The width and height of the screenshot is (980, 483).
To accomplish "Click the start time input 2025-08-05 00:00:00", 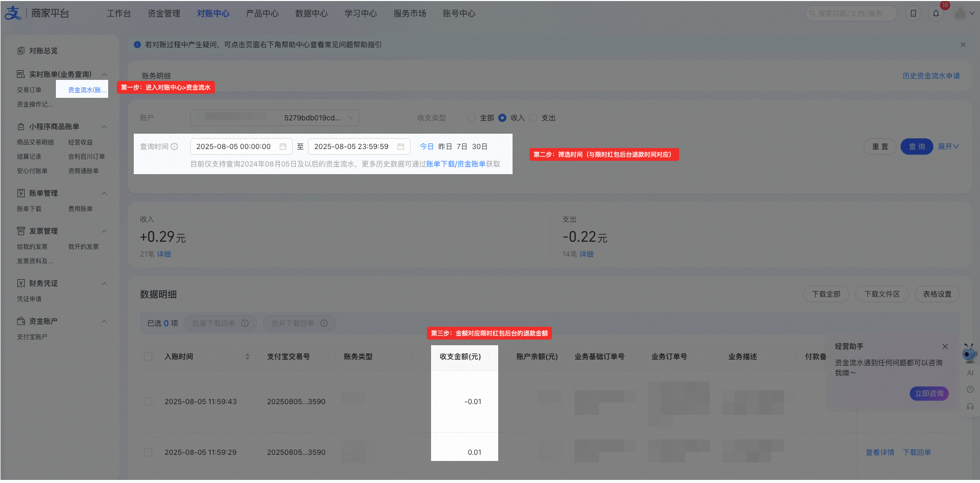I will (241, 146).
